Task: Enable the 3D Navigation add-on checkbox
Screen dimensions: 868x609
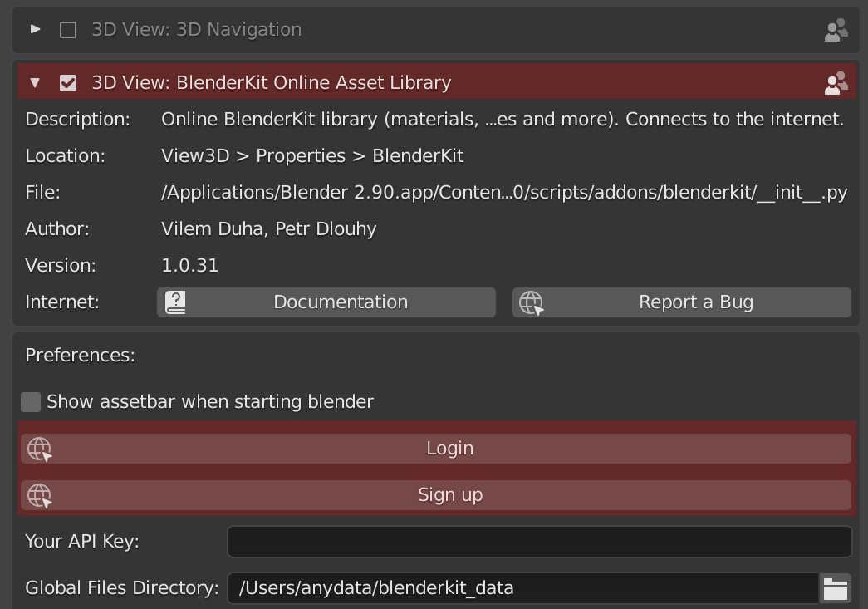Action: [68, 30]
